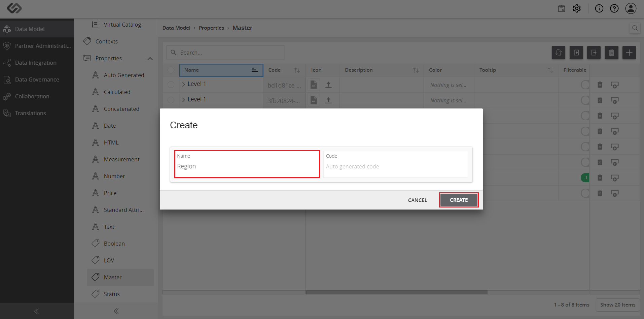Expand the first Level 1 row chevron
This screenshot has height=319, width=644.
[183, 84]
